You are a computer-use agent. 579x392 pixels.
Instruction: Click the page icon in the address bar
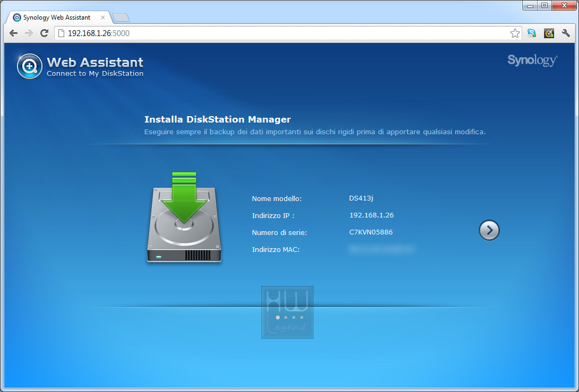pos(62,33)
